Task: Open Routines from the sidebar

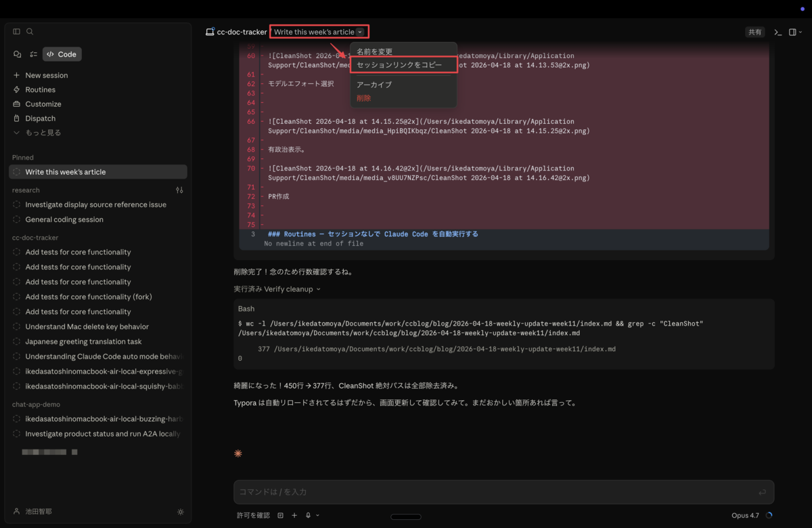Action: [x=40, y=89]
